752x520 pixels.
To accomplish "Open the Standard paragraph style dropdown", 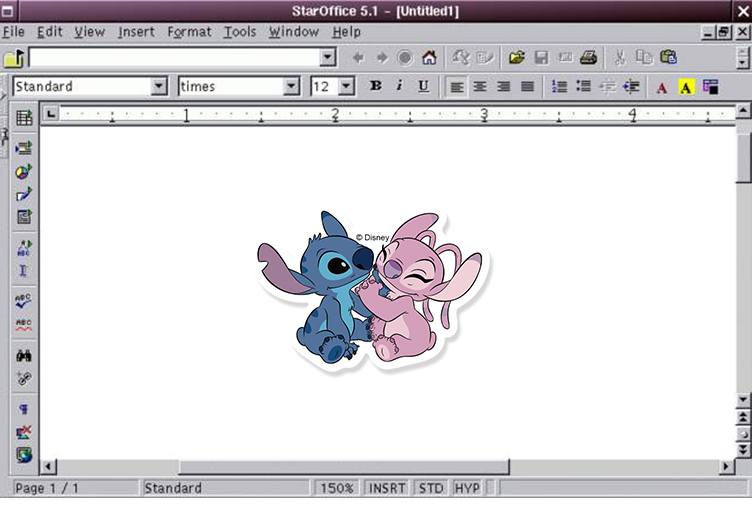I will 159,87.
